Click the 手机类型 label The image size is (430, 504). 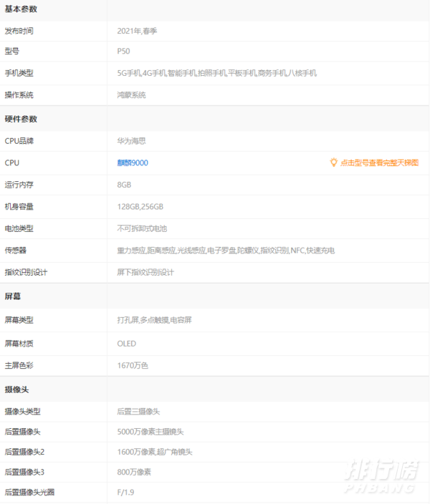click(x=19, y=73)
